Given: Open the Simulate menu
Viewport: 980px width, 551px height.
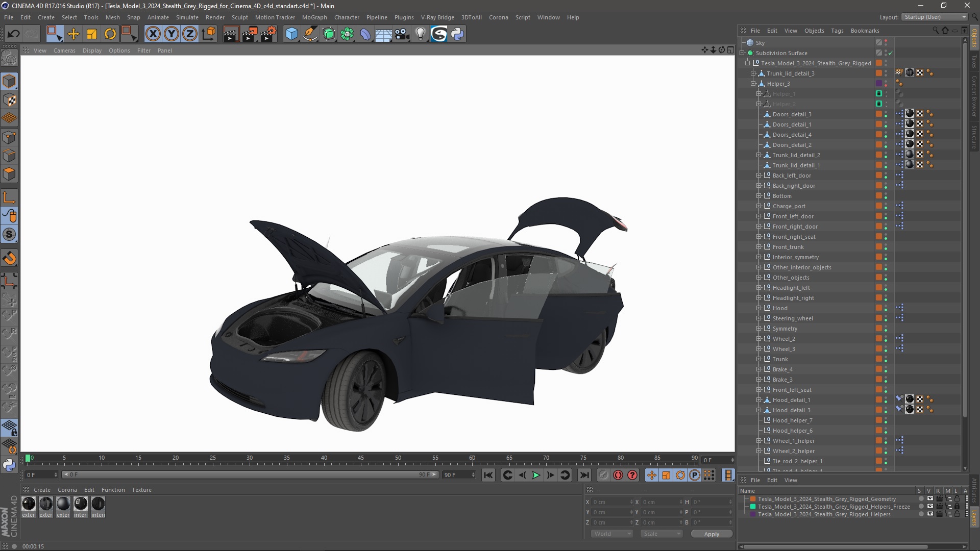Looking at the screenshot, I should (x=187, y=17).
